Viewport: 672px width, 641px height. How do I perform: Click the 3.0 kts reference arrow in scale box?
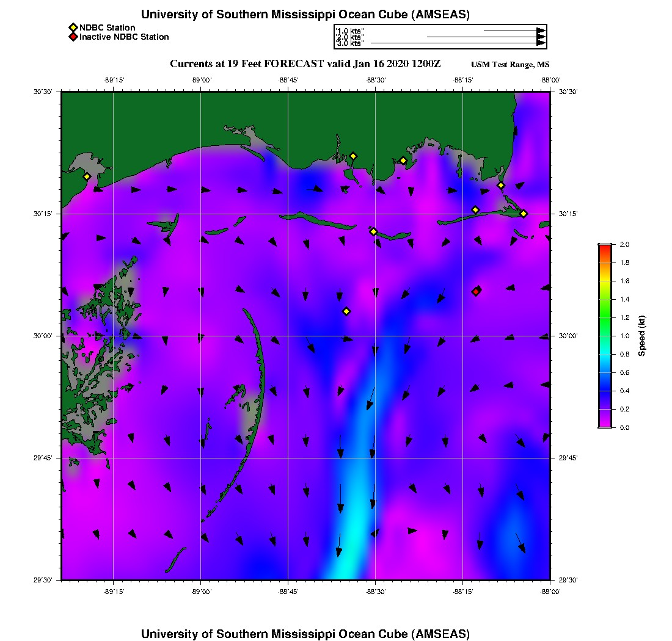coord(457,43)
